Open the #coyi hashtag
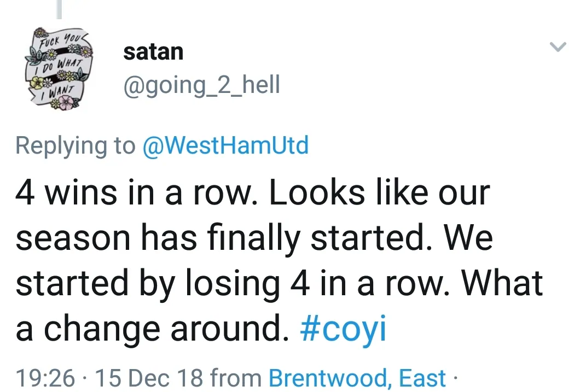Screen dimensions: 586x392 [x=343, y=329]
